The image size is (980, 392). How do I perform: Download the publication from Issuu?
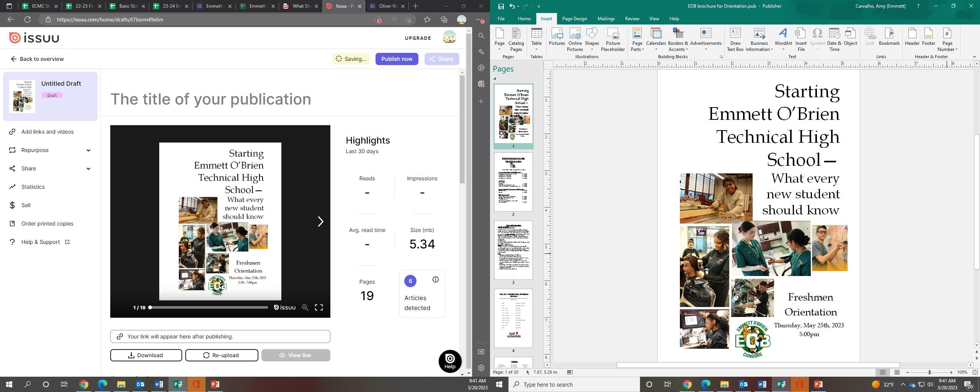click(146, 355)
